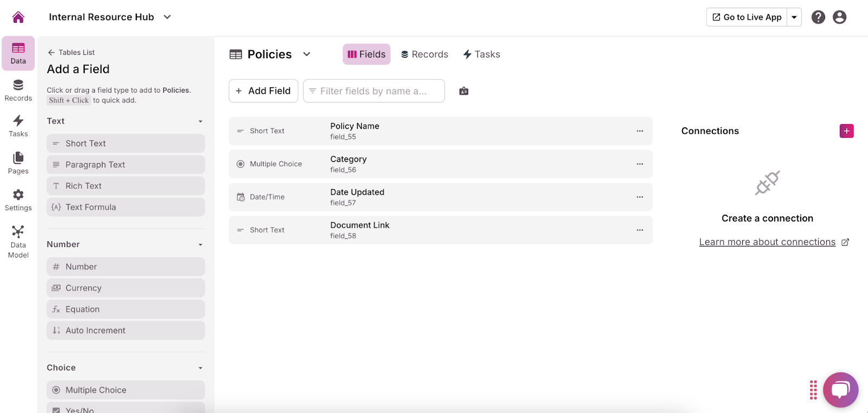The image size is (868, 413).
Task: Click the badge icon next to filter box
Action: pyautogui.click(x=464, y=91)
